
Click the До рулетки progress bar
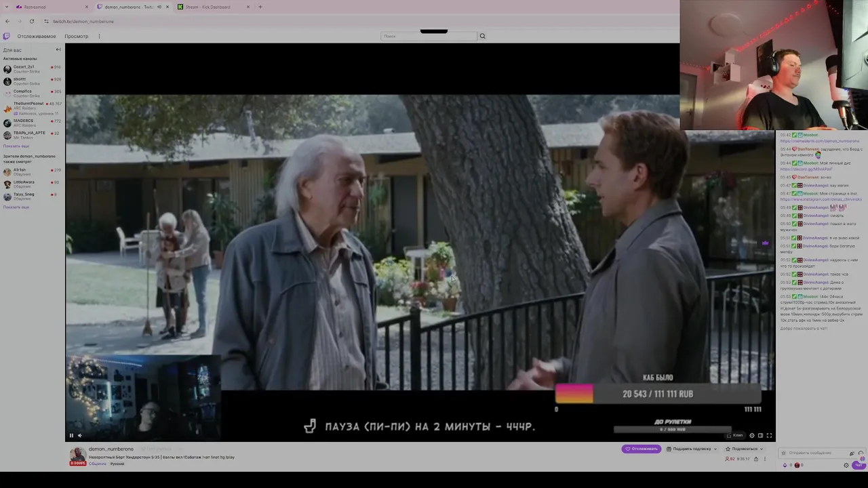672,430
